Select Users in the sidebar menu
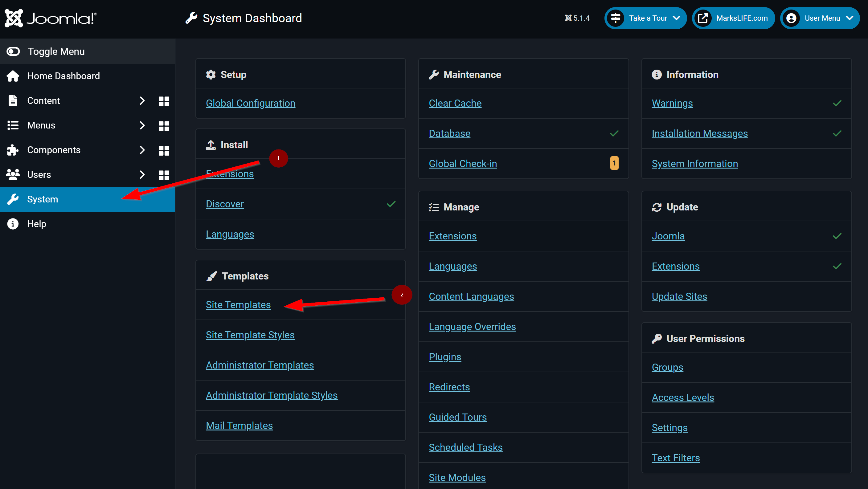Viewport: 868px width, 489px height. click(x=39, y=174)
